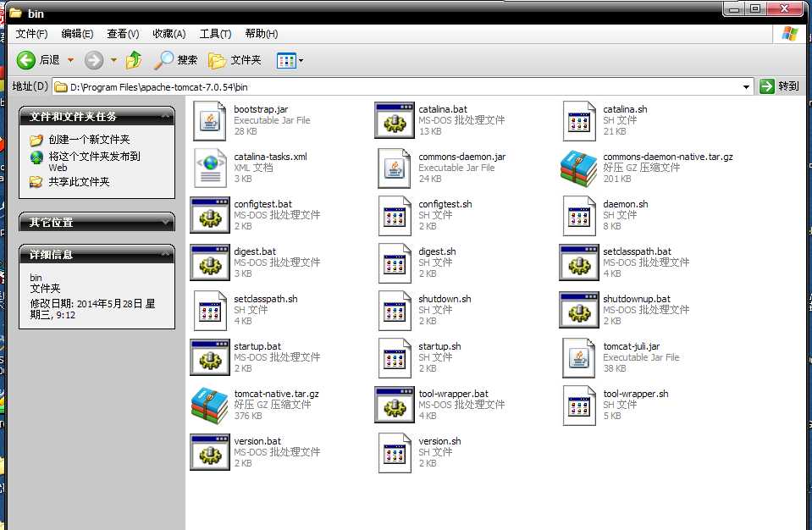Click the version.bat file name
Screen dimensions: 812x530
pyautogui.click(x=257, y=441)
